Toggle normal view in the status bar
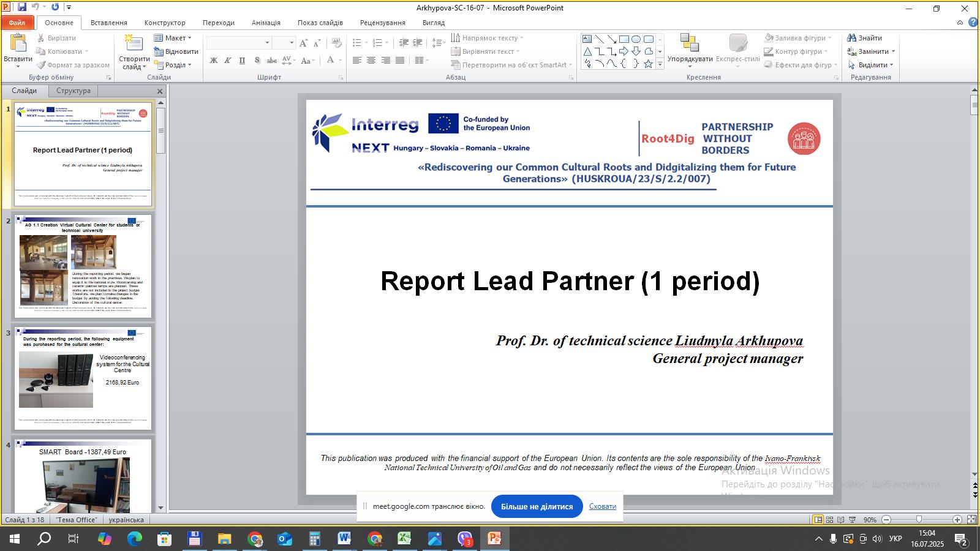Viewport: 980px width, 551px height. tap(818, 520)
